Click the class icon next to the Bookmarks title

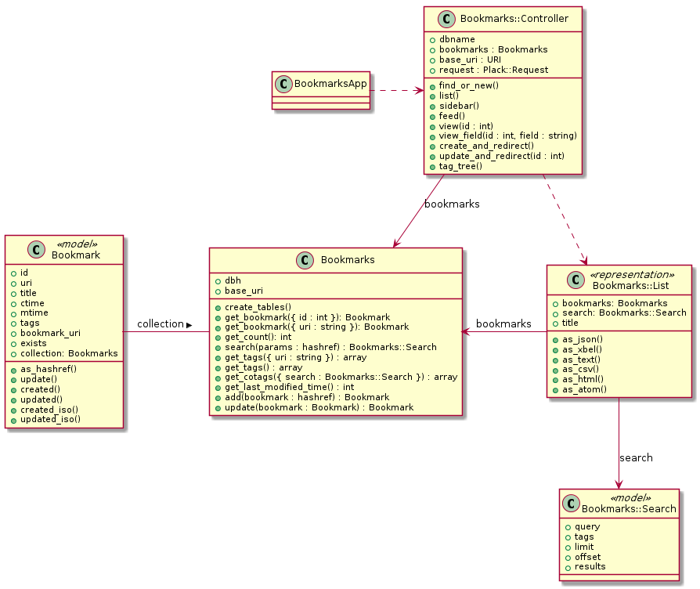305,260
